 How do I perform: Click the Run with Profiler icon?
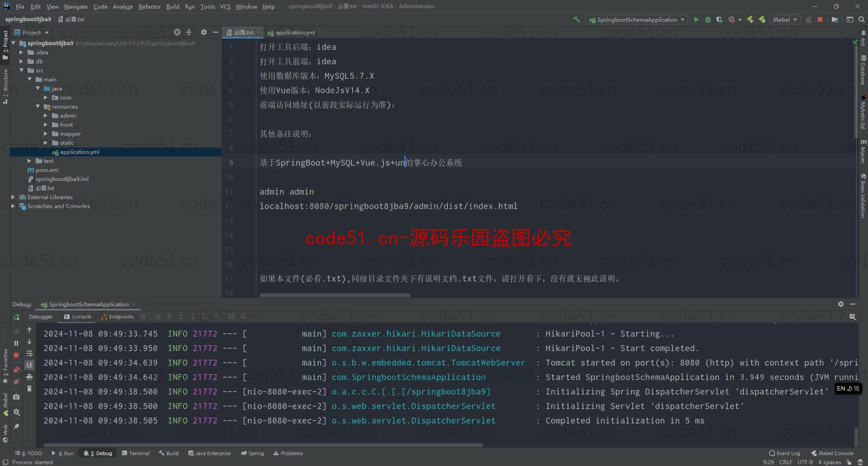click(731, 19)
